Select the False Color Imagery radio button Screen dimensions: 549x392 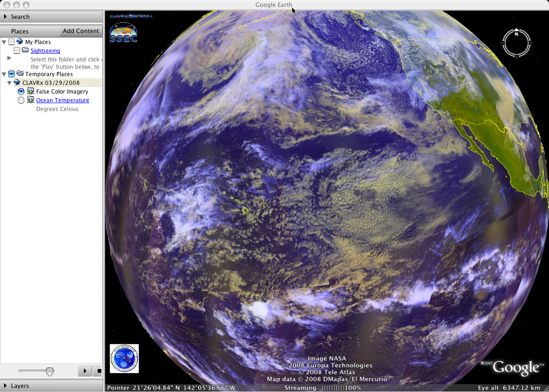pos(21,91)
